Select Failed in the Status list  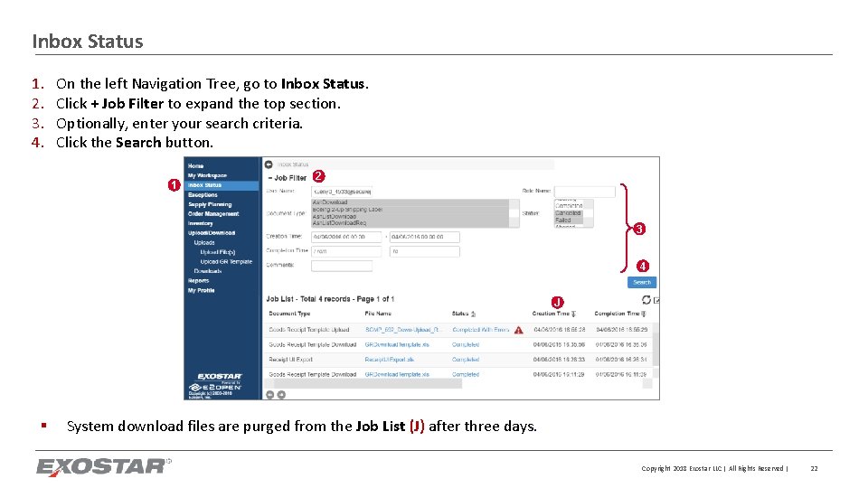pos(569,221)
